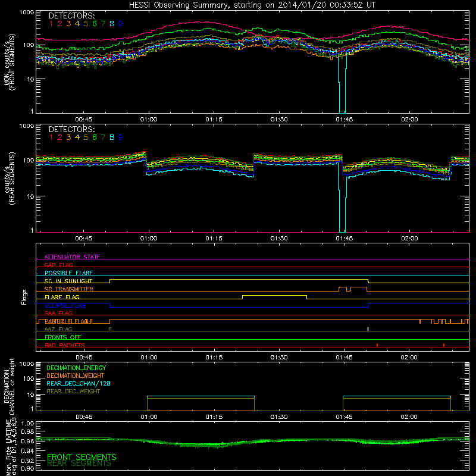This screenshot has height=476, width=476.
Task: Click the 1000 y-axis label of the rear segments plot
Action: coord(26,126)
